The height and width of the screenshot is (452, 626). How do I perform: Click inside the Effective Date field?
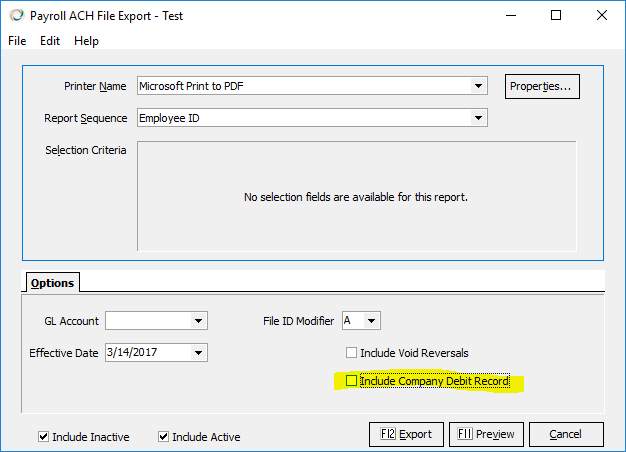point(147,353)
